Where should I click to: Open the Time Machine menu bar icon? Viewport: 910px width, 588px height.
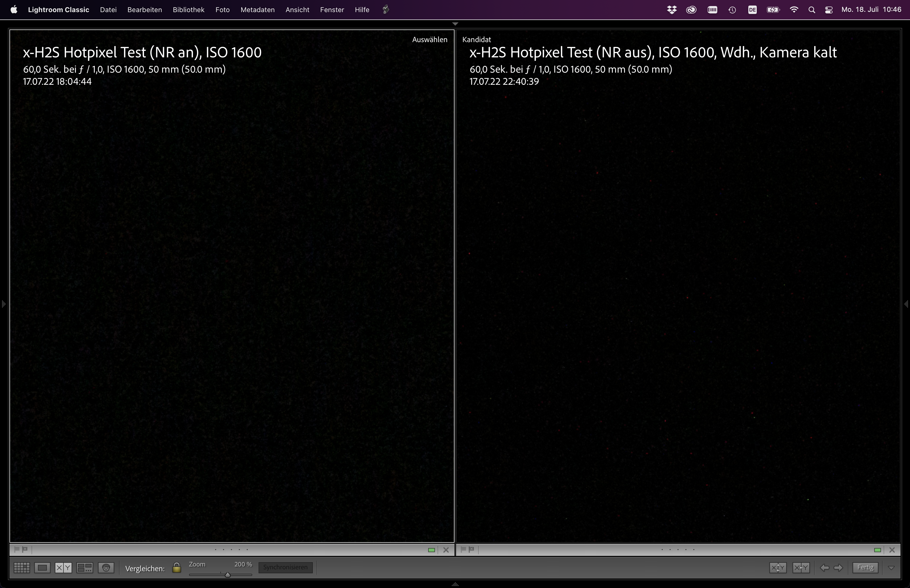[732, 10]
